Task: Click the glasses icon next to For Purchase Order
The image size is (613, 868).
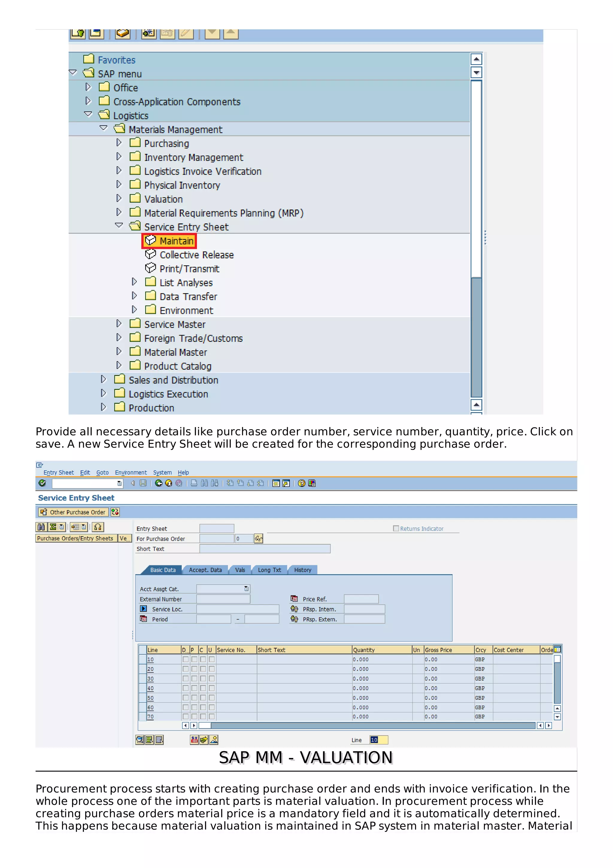Action: coord(258,538)
